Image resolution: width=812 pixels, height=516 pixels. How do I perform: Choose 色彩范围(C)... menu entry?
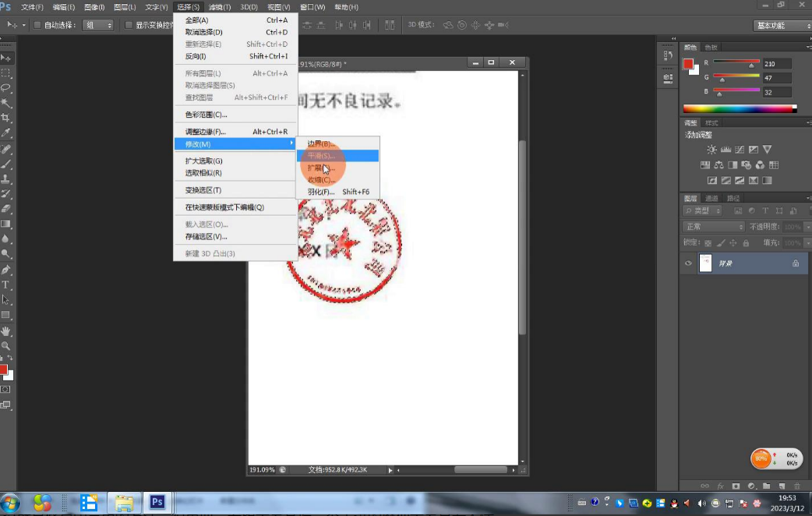click(x=235, y=115)
